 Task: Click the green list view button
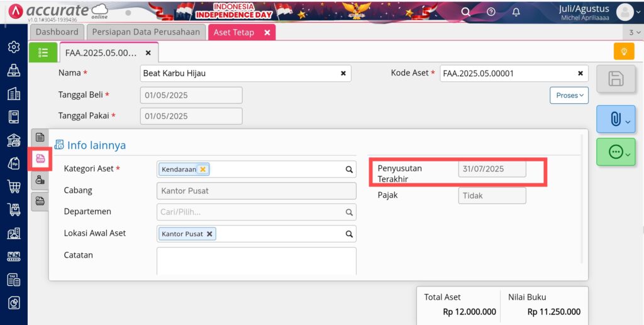(x=43, y=52)
